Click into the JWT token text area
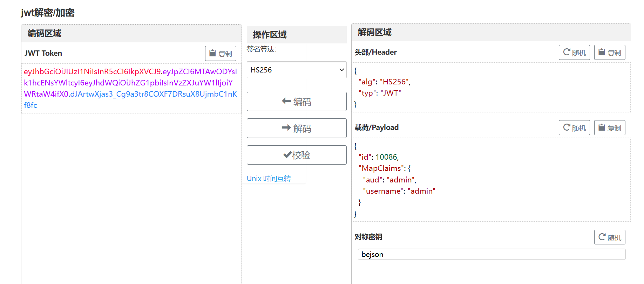 point(131,88)
